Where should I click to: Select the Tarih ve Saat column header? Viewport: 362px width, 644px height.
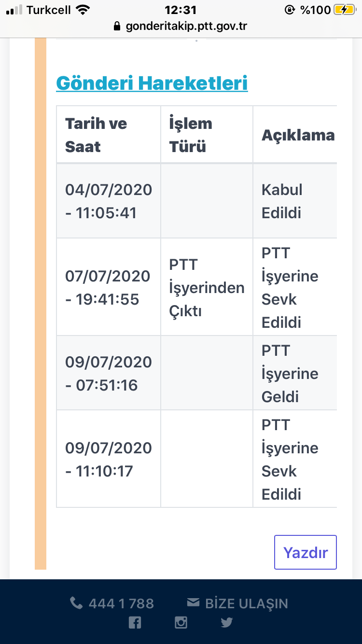click(109, 135)
